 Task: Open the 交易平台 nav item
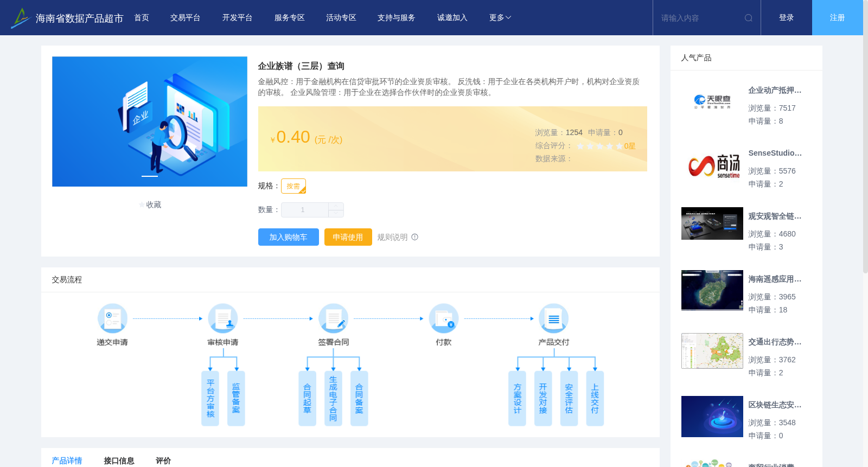pos(186,18)
